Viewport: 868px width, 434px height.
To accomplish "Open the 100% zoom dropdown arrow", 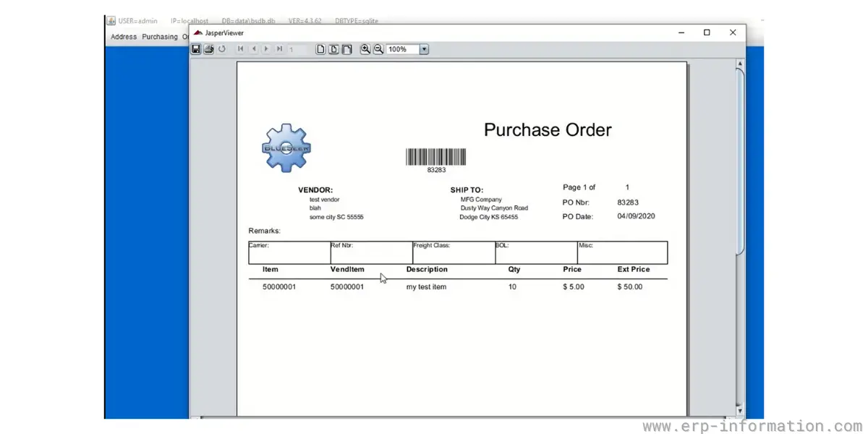I will [x=424, y=49].
